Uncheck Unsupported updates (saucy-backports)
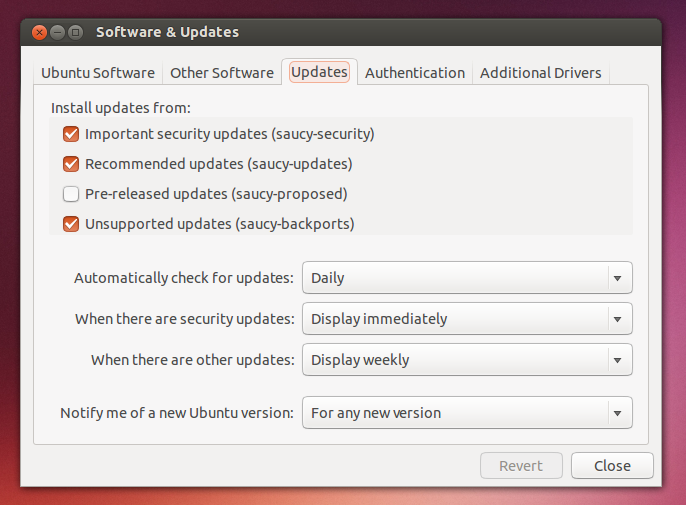The image size is (686, 505). (x=71, y=224)
